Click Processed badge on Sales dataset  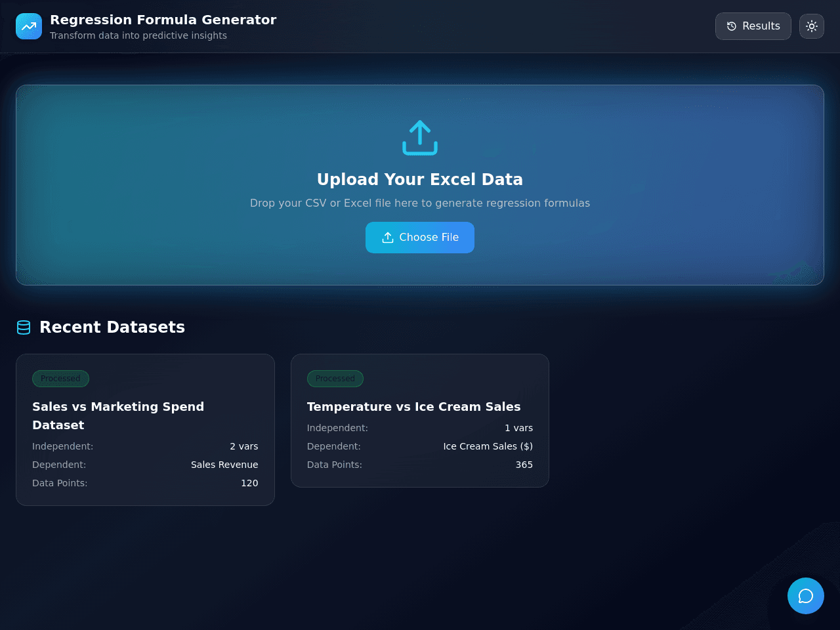[60, 379]
